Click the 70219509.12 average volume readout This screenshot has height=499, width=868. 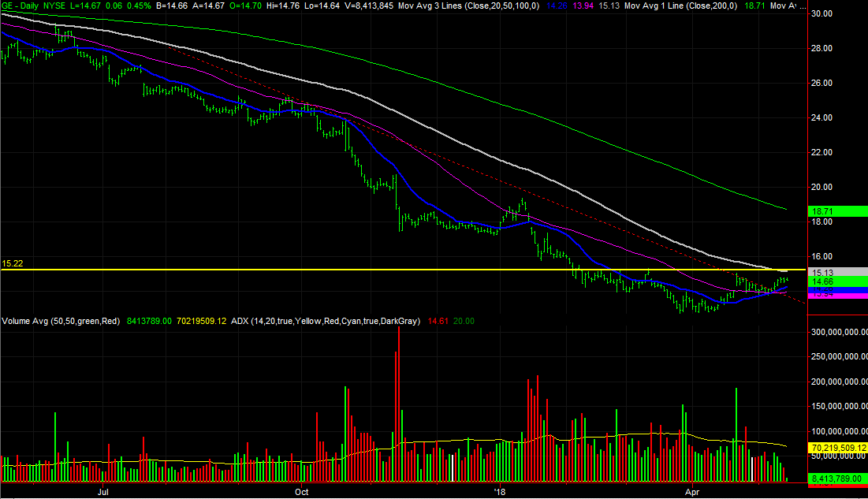tap(202, 321)
